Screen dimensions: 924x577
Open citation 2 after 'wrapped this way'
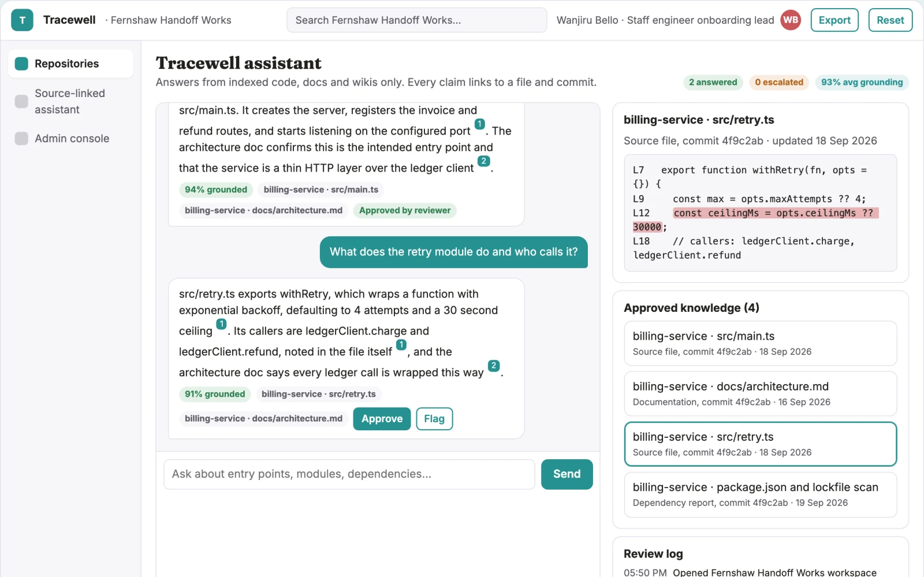(x=494, y=366)
